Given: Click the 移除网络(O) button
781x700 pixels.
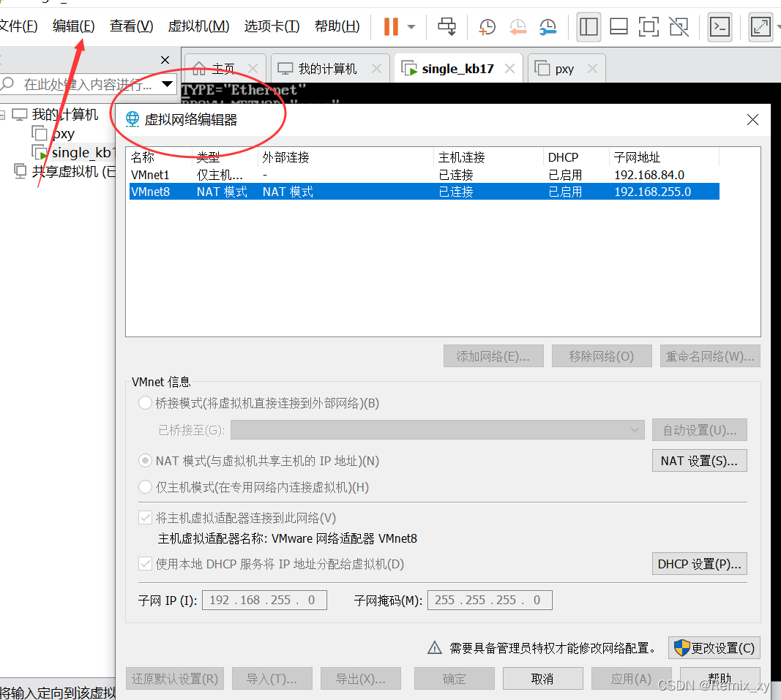Looking at the screenshot, I should (602, 356).
